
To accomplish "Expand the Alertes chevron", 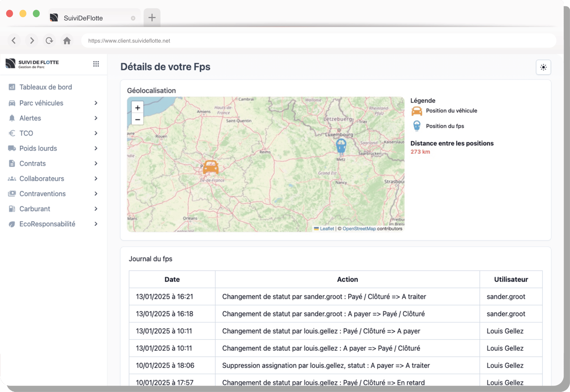I will [x=96, y=118].
